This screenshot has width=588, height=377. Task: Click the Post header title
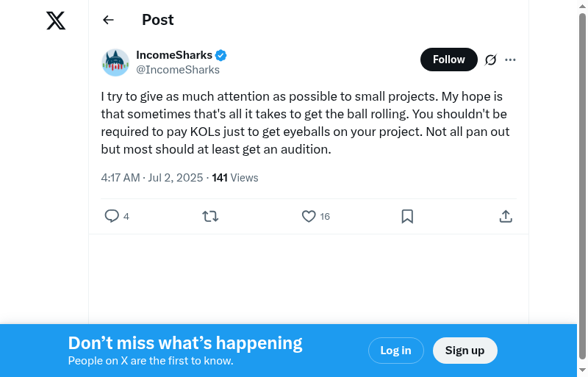coord(158,20)
